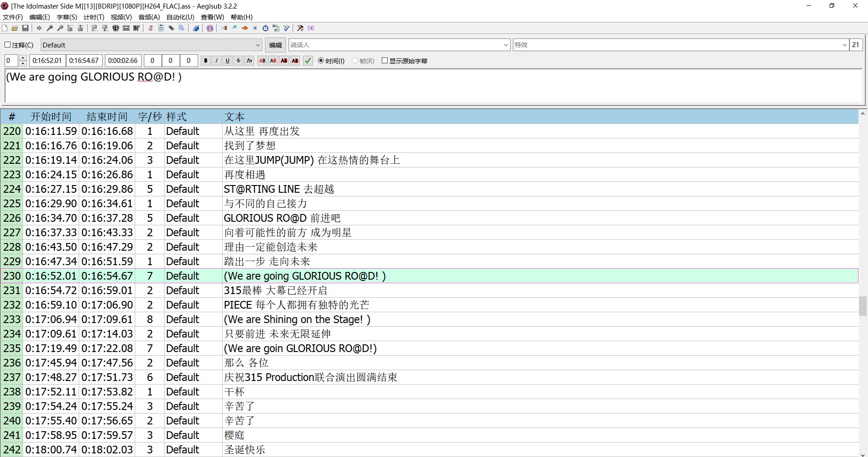Open Resample Resolution icon
The width and height of the screenshot is (868, 457).
pos(255,28)
